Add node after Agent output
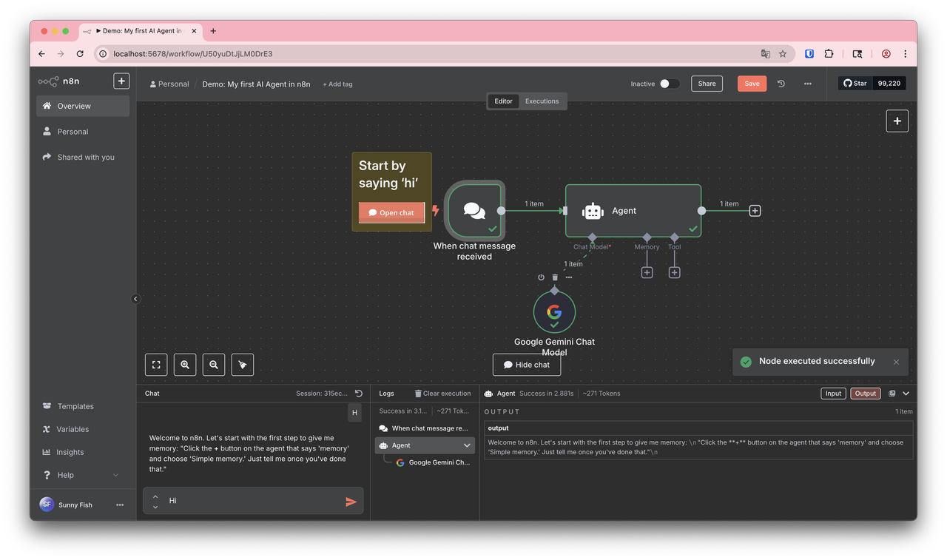Viewport: 947px width, 560px height. (755, 211)
